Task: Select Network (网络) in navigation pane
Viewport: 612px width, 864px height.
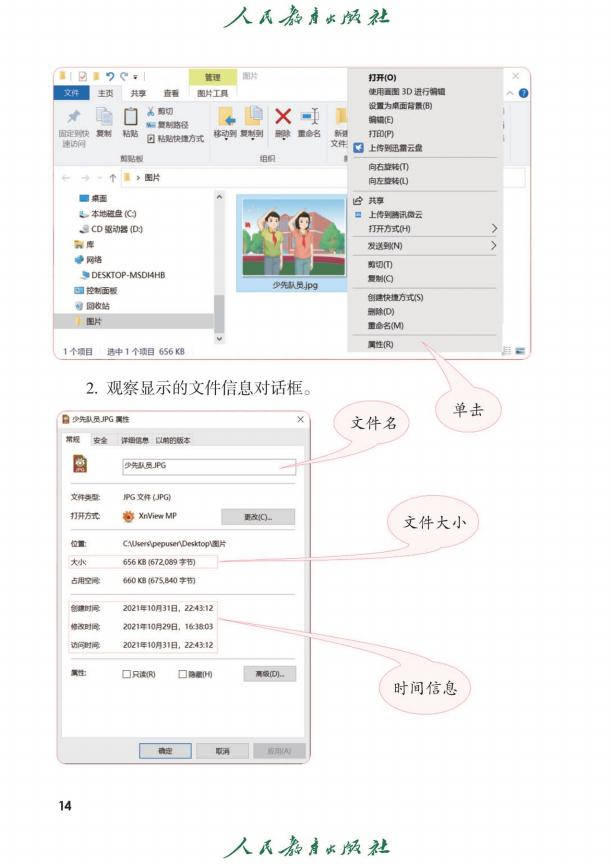Action: click(88, 260)
